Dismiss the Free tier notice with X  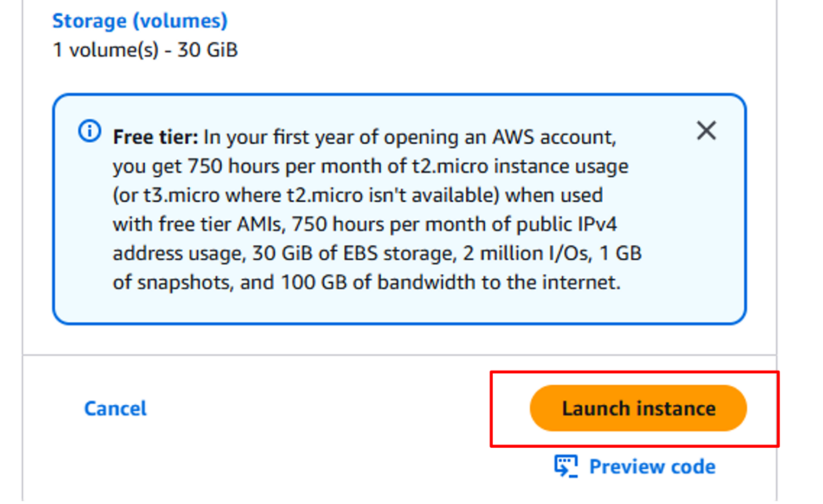(x=706, y=130)
